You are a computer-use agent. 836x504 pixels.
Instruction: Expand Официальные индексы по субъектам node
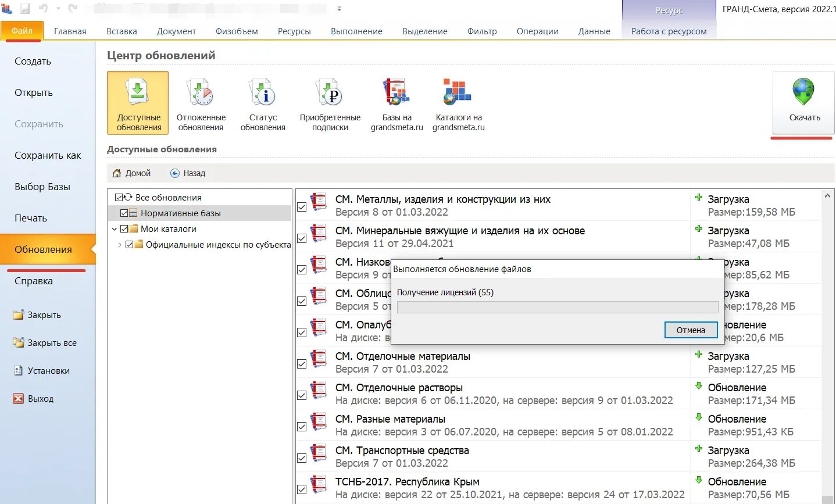pos(120,245)
